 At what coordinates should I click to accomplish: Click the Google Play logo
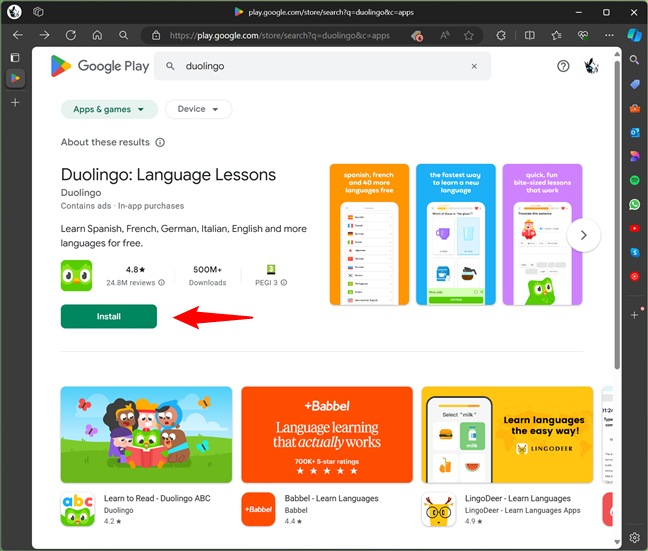pyautogui.click(x=100, y=66)
